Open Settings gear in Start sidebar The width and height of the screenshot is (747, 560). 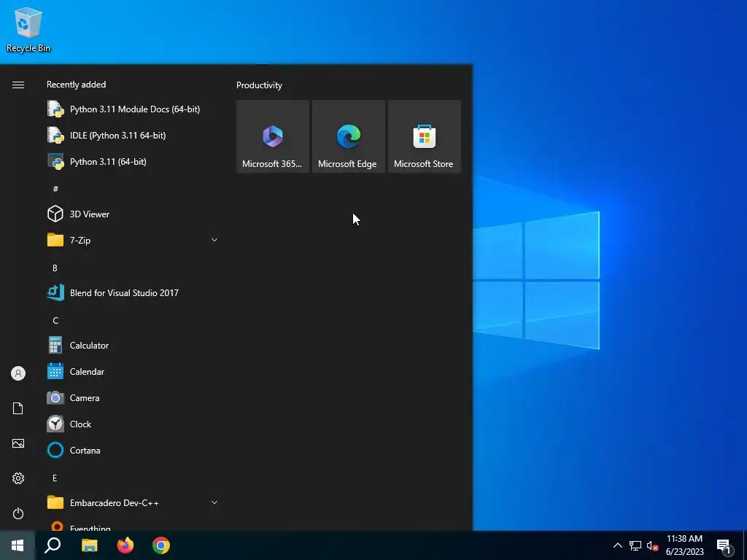coord(18,478)
